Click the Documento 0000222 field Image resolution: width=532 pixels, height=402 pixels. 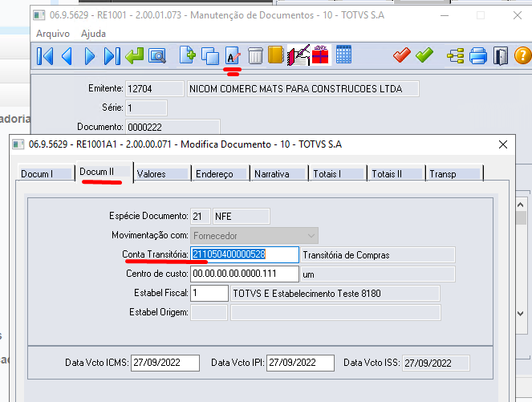click(x=173, y=127)
